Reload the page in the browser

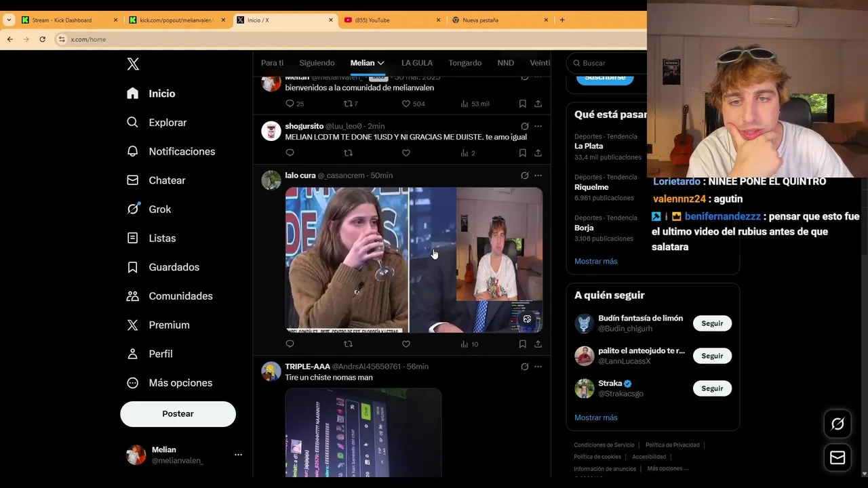[42, 39]
